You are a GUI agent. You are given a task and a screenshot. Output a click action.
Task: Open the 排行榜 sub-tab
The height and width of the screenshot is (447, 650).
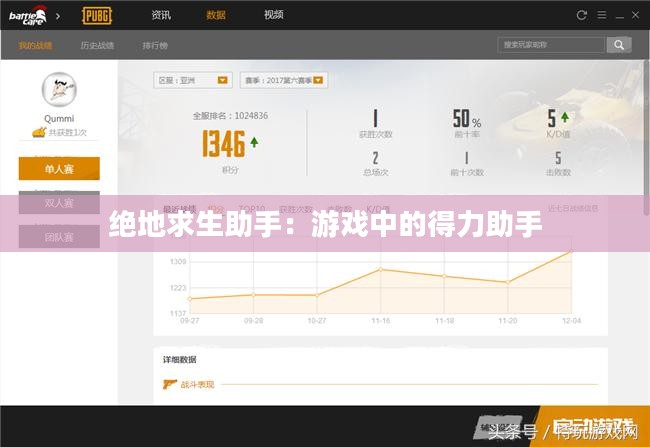click(x=155, y=45)
